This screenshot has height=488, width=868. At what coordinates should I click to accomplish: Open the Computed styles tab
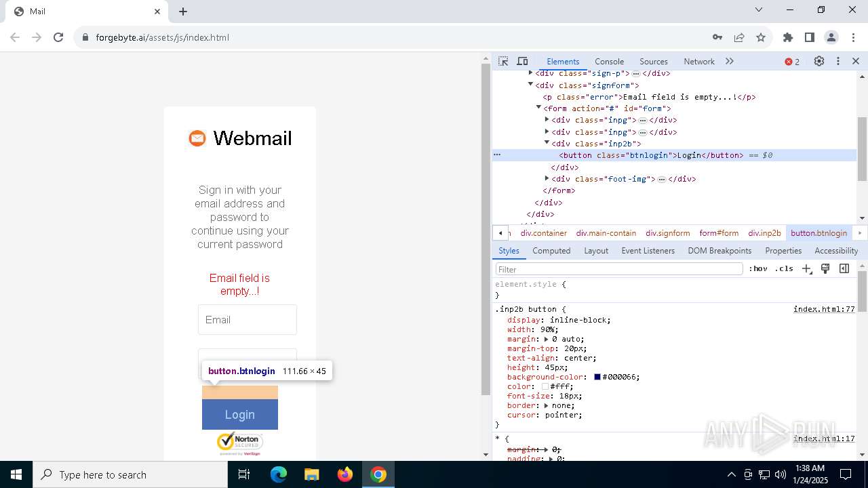(551, 251)
